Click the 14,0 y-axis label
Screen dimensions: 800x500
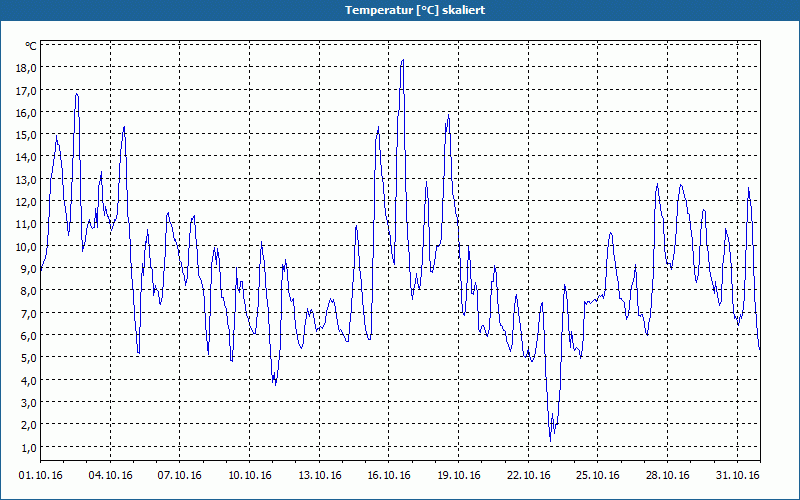coord(27,157)
